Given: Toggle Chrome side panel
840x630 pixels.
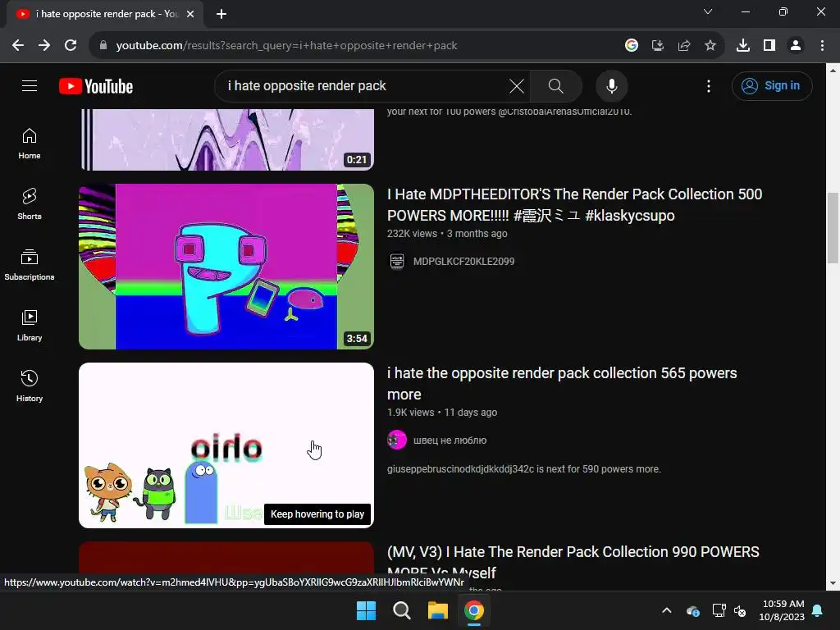Looking at the screenshot, I should pos(769,46).
